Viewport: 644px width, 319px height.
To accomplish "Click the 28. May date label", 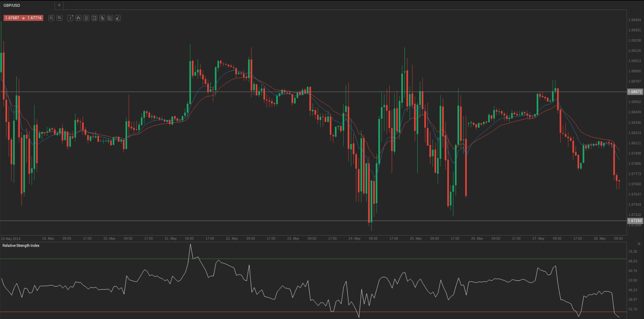I will tap(600, 239).
